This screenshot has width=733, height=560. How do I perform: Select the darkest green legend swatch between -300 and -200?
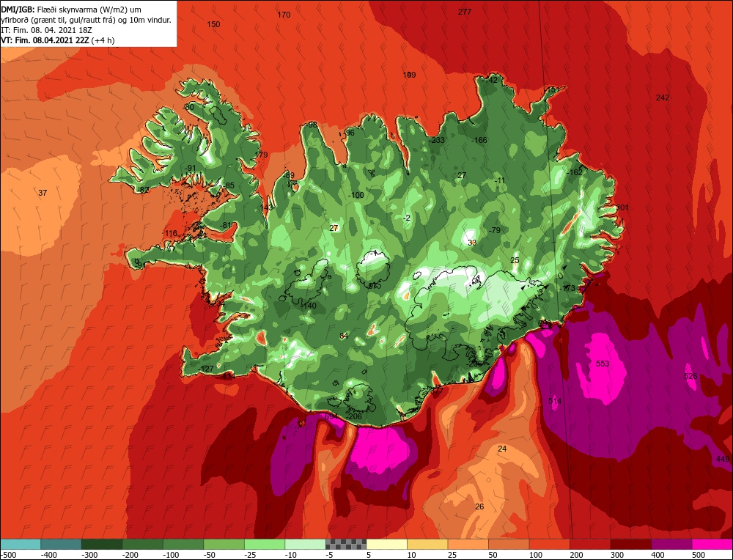[102, 544]
